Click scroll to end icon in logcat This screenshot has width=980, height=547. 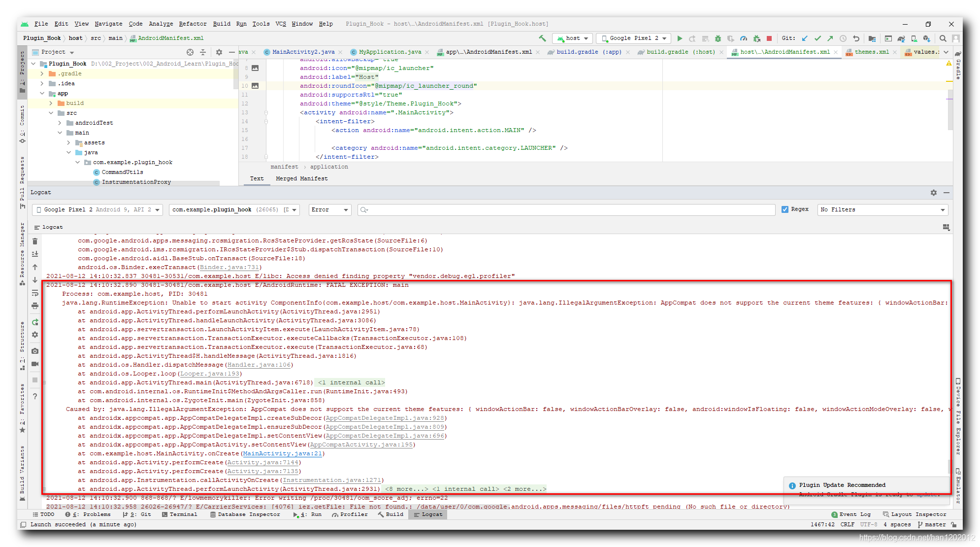click(x=35, y=254)
